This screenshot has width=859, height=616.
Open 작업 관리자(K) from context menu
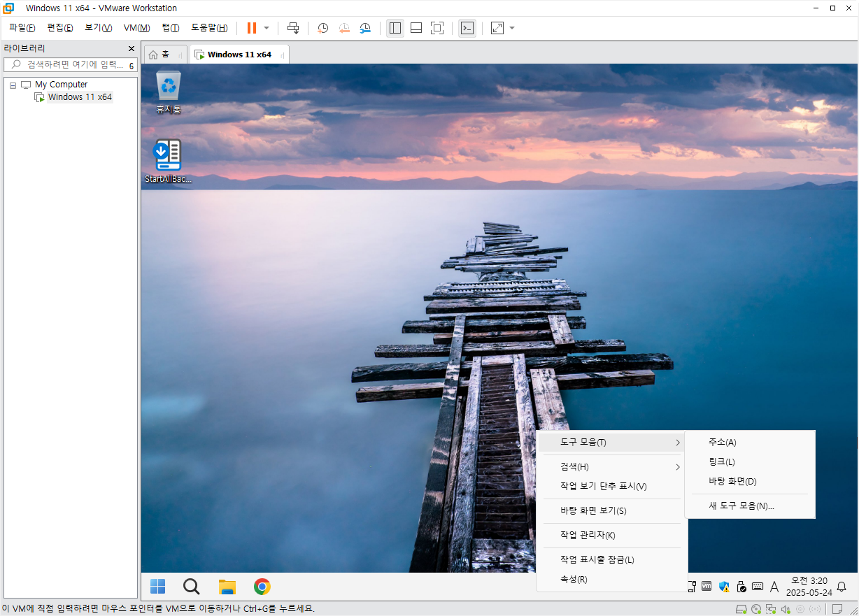tap(612, 535)
